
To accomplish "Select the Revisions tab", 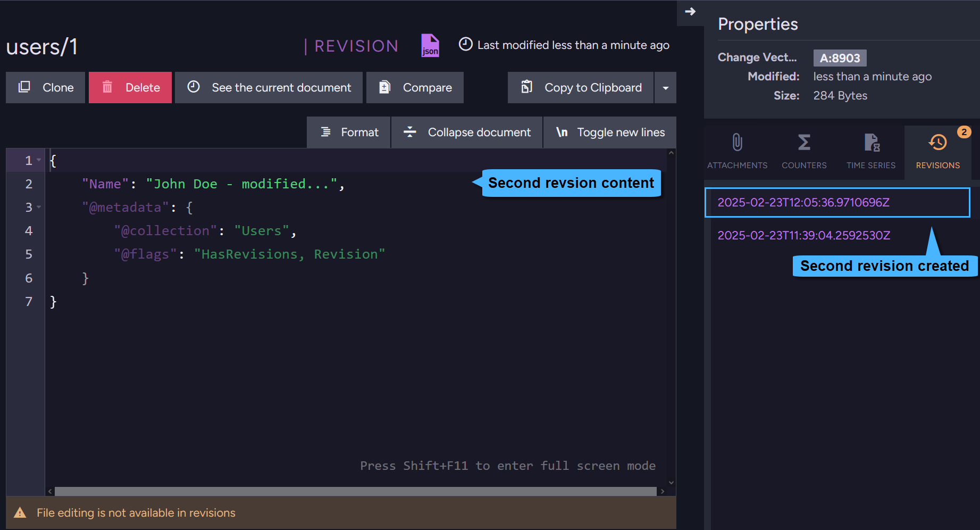I will [938, 152].
